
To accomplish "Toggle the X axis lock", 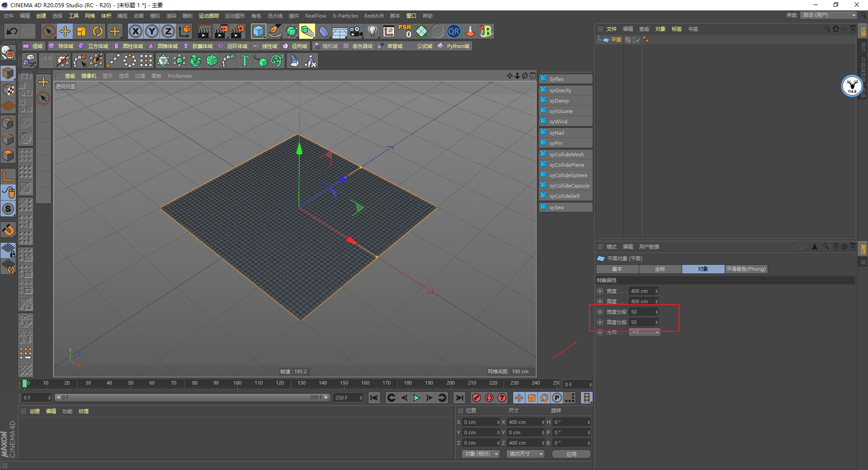I will pos(135,32).
